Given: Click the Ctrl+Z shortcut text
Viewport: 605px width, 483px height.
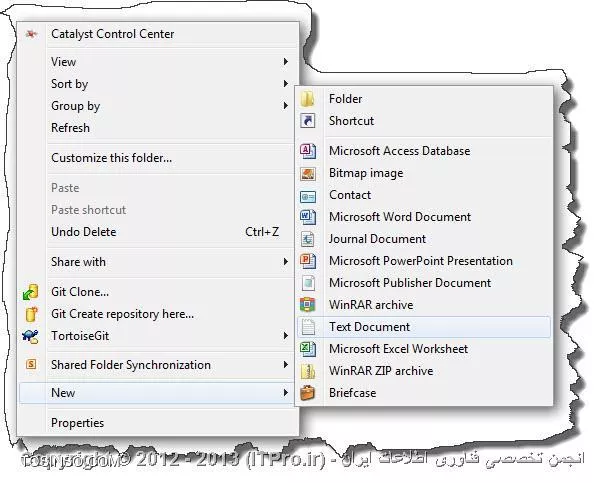Looking at the screenshot, I should point(262,232).
